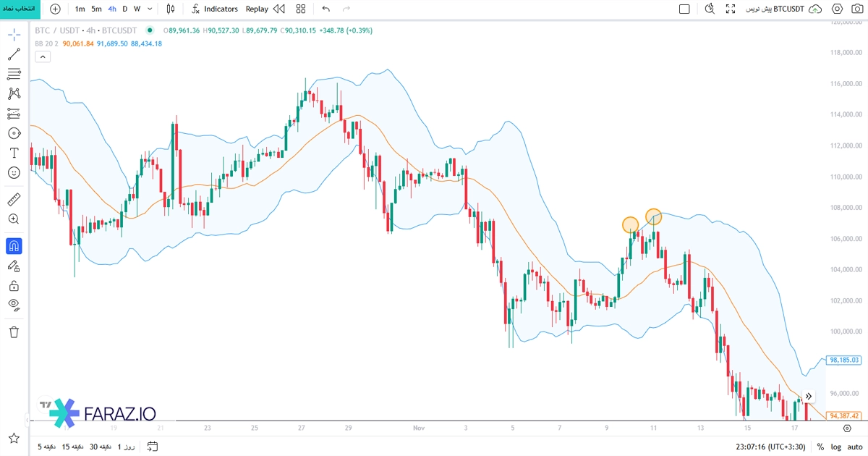Delete drawings with the trash icon
Viewport: 868px width, 456px height.
click(14, 332)
